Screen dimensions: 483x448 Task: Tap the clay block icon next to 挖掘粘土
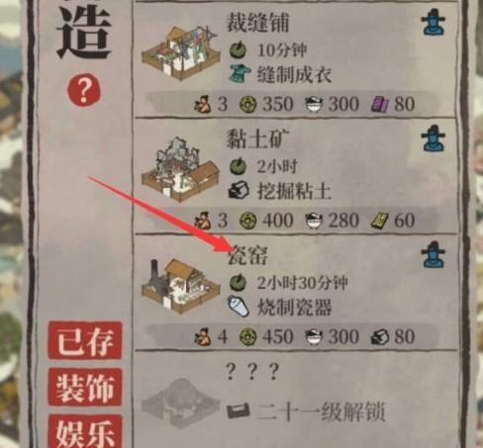[x=239, y=190]
